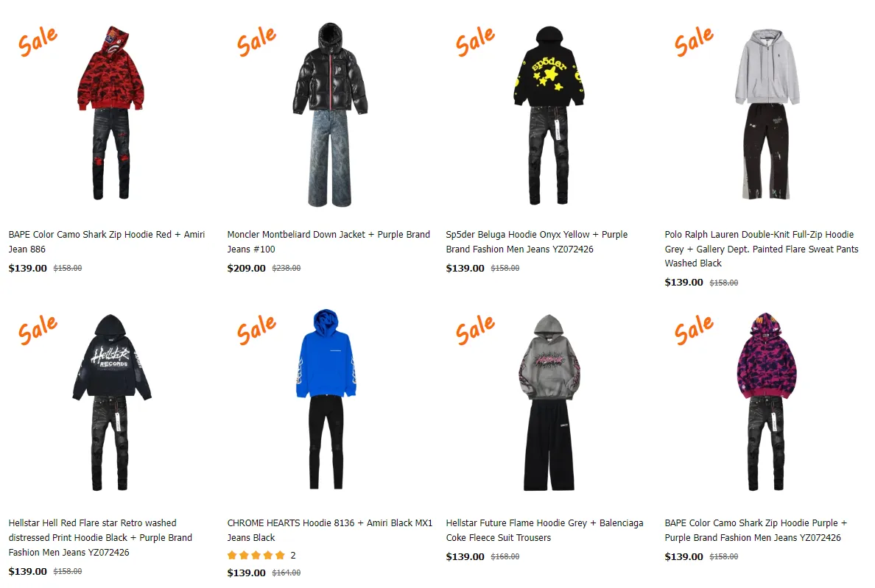Open the red BAPE Shark Hoodie product image
875x588 pixels.
tap(110, 112)
